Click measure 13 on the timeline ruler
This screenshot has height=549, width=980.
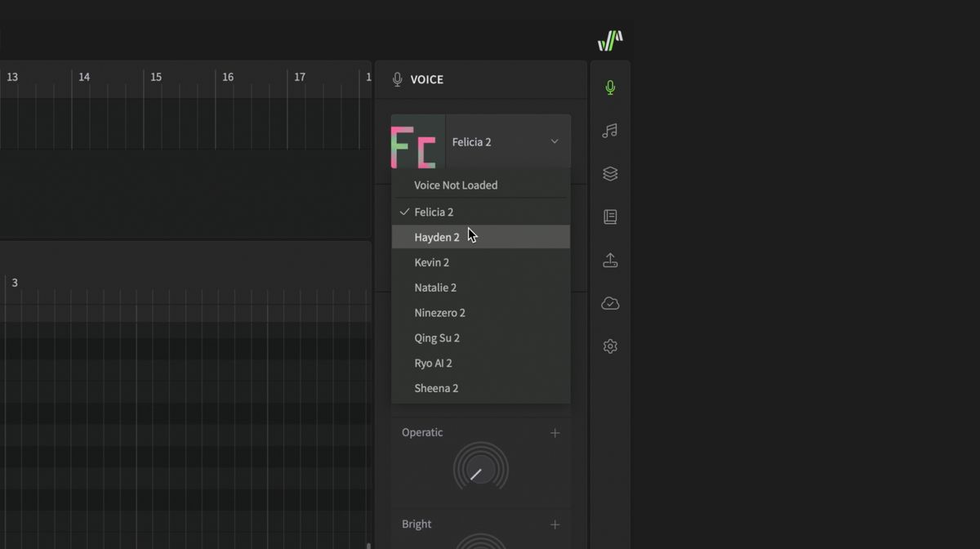12,77
